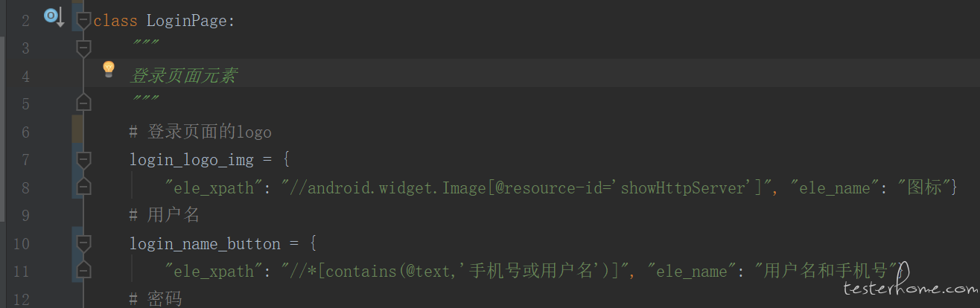Screen dimensions: 980x308
Task: Click the testerhome.com watermark
Action: pos(910,289)
